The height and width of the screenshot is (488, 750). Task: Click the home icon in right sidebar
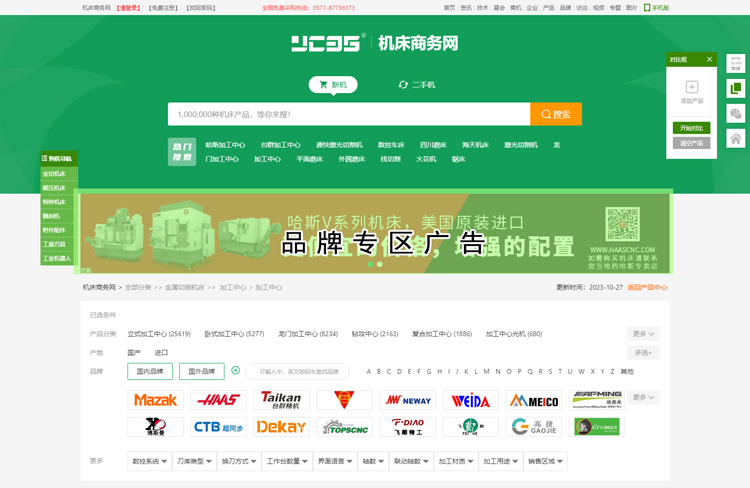736,139
